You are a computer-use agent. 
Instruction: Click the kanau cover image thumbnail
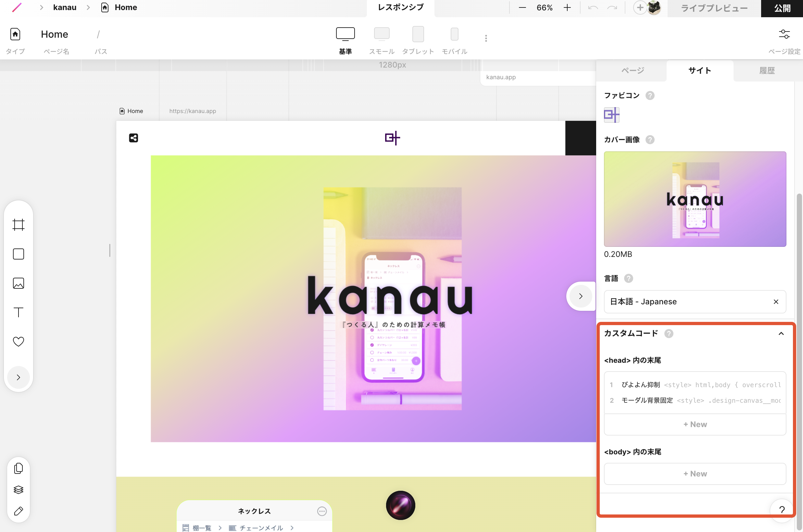point(695,199)
